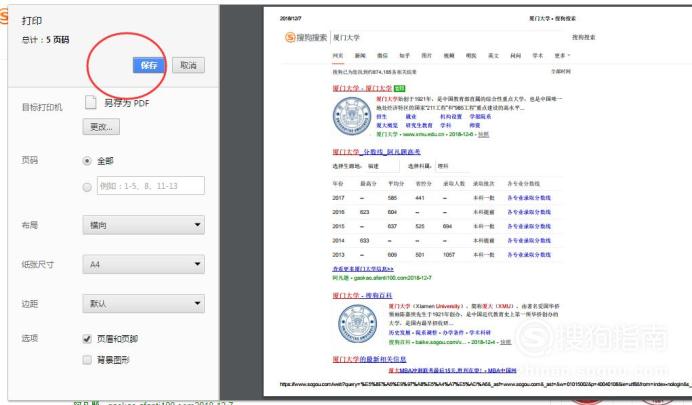Open the MBA news link at the preview bottom
Screen dimensions: 692x405
(x=452, y=370)
